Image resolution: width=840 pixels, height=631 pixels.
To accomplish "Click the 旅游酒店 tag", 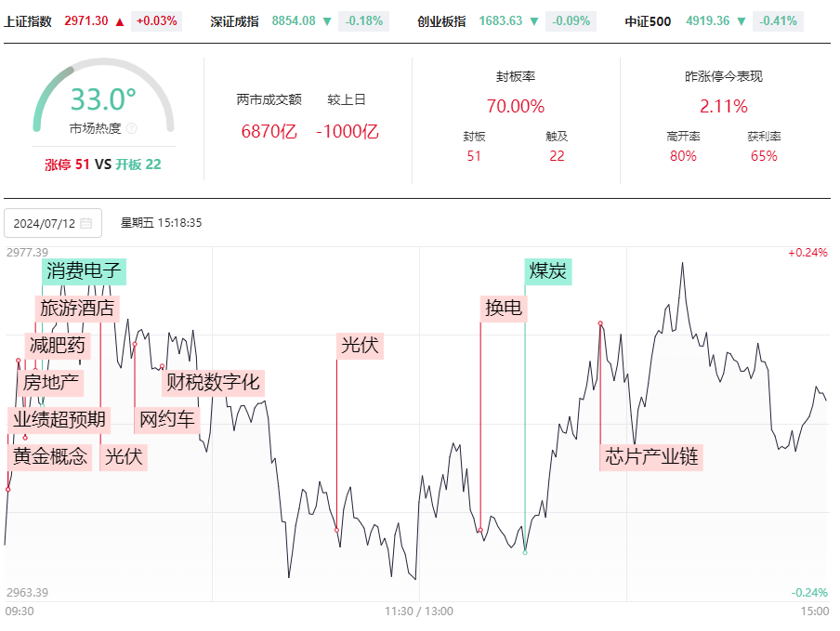I will pyautogui.click(x=77, y=308).
